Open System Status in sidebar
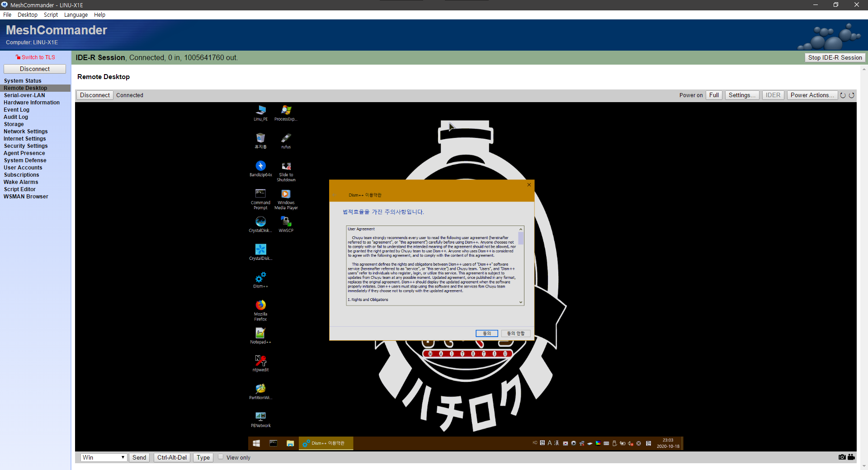 tap(23, 81)
